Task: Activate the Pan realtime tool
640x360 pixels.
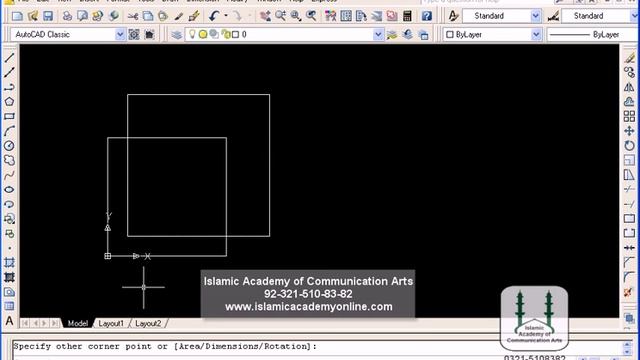Action: point(265,16)
